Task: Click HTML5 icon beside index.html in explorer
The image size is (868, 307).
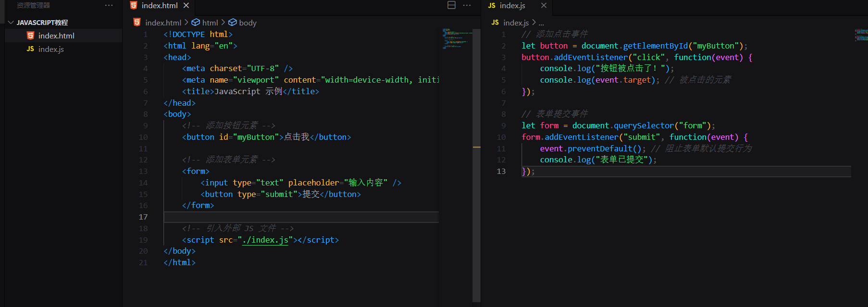Action: click(x=30, y=36)
